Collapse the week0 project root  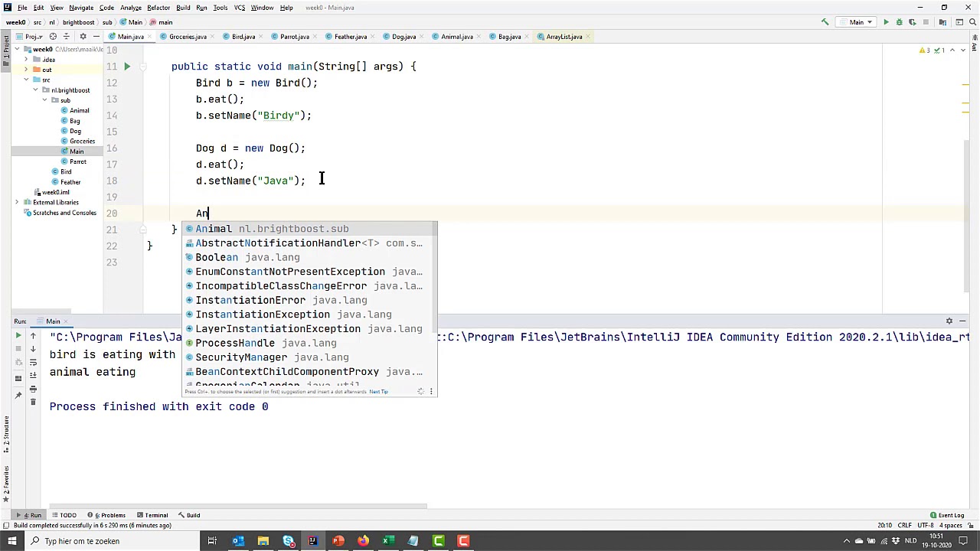tap(17, 49)
